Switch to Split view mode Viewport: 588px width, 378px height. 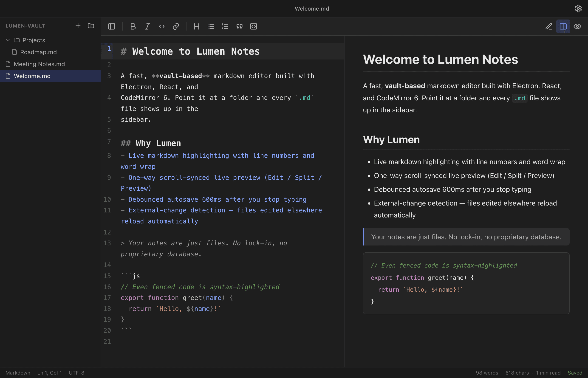tap(563, 26)
